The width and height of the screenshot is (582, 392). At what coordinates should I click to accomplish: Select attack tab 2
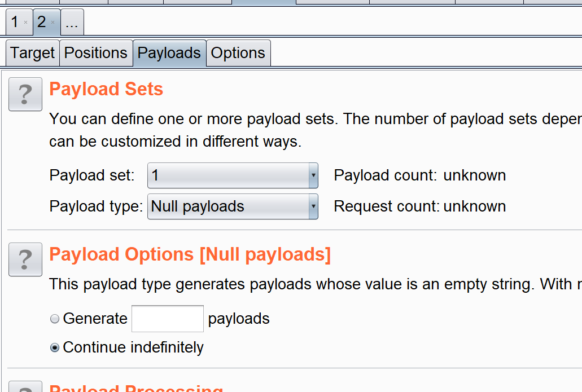point(42,22)
